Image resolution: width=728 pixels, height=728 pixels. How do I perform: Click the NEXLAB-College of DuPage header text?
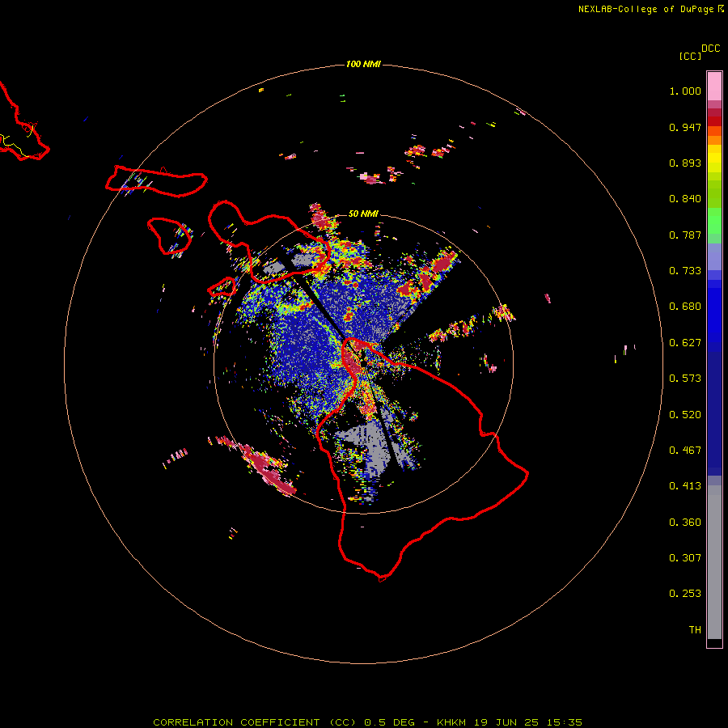pos(650,9)
